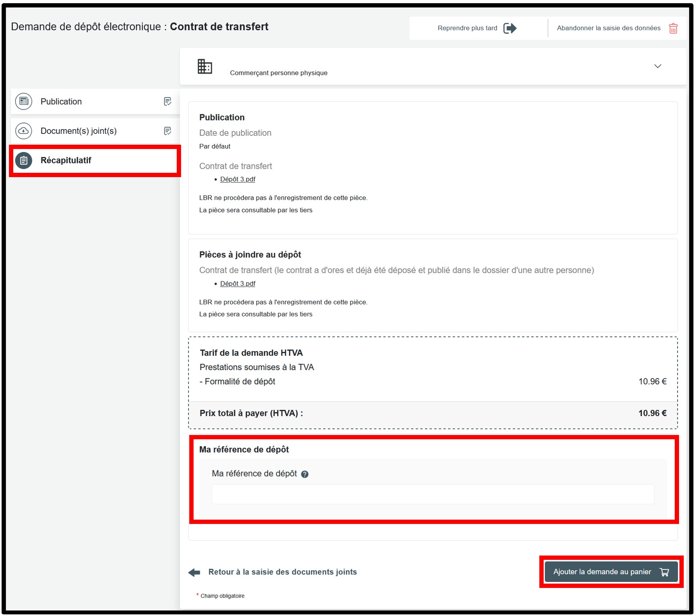The width and height of the screenshot is (697, 616).
Task: Click the red trash can icon
Action: (x=673, y=28)
